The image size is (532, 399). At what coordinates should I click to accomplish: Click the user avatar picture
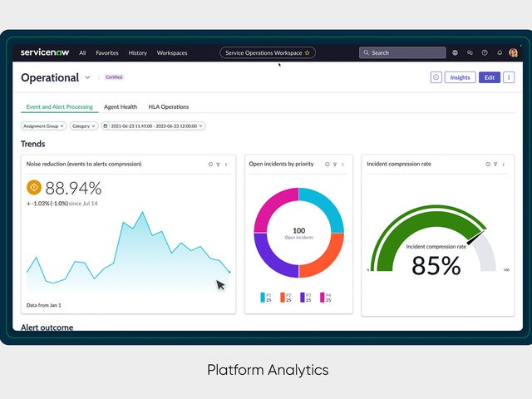[514, 52]
